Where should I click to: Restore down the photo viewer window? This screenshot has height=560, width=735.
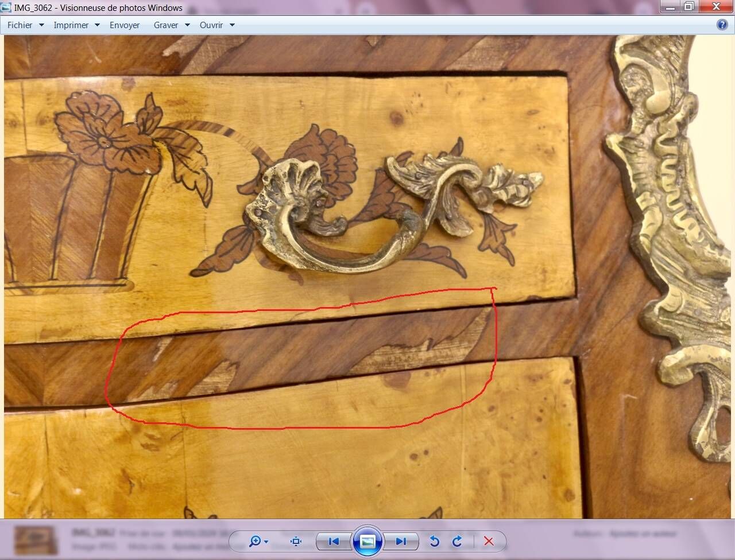tap(688, 7)
